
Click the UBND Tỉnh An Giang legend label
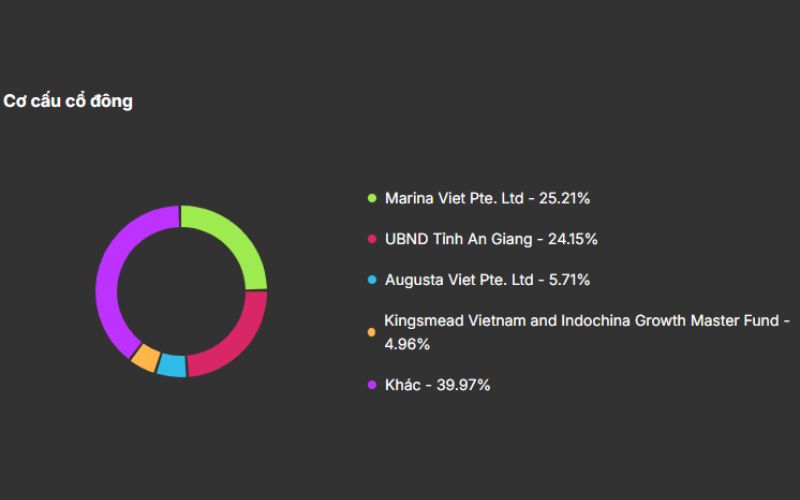click(461, 239)
